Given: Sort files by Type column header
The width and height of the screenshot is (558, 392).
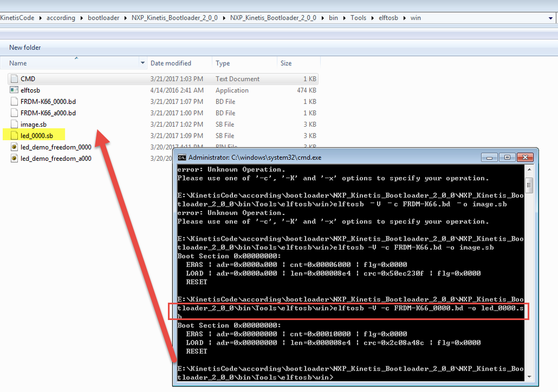Looking at the screenshot, I should tap(223, 63).
